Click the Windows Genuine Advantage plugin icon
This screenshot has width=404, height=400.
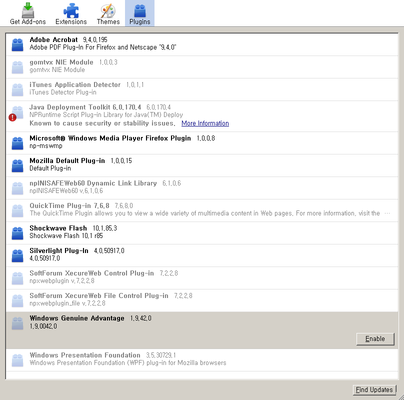tap(17, 323)
